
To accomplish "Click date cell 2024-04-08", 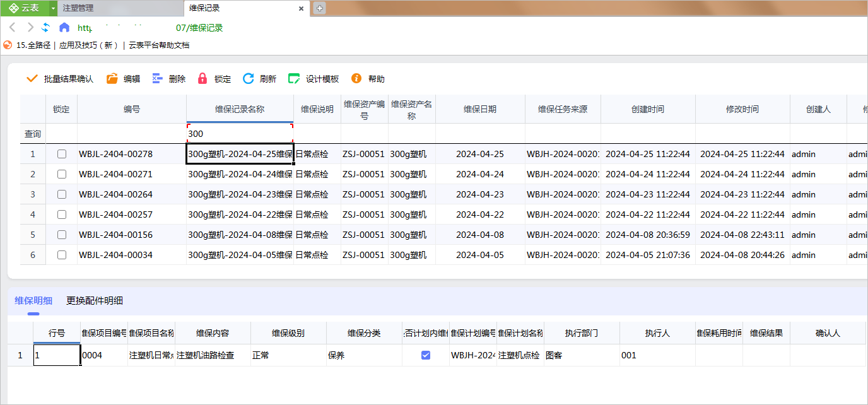I will [x=480, y=235].
